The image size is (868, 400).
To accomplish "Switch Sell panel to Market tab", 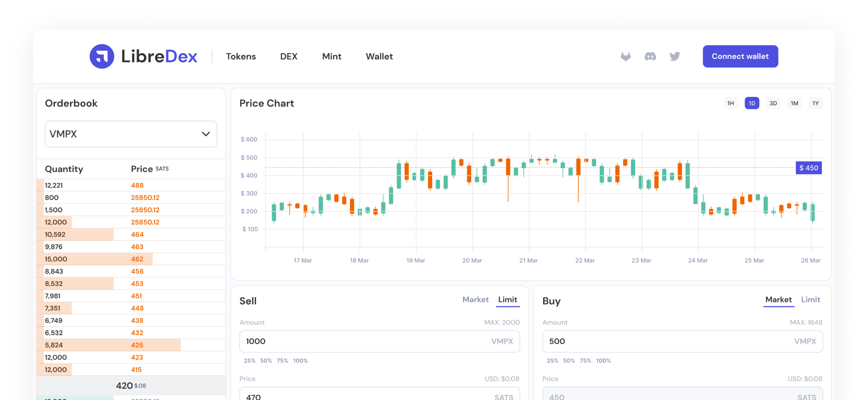I will [475, 300].
